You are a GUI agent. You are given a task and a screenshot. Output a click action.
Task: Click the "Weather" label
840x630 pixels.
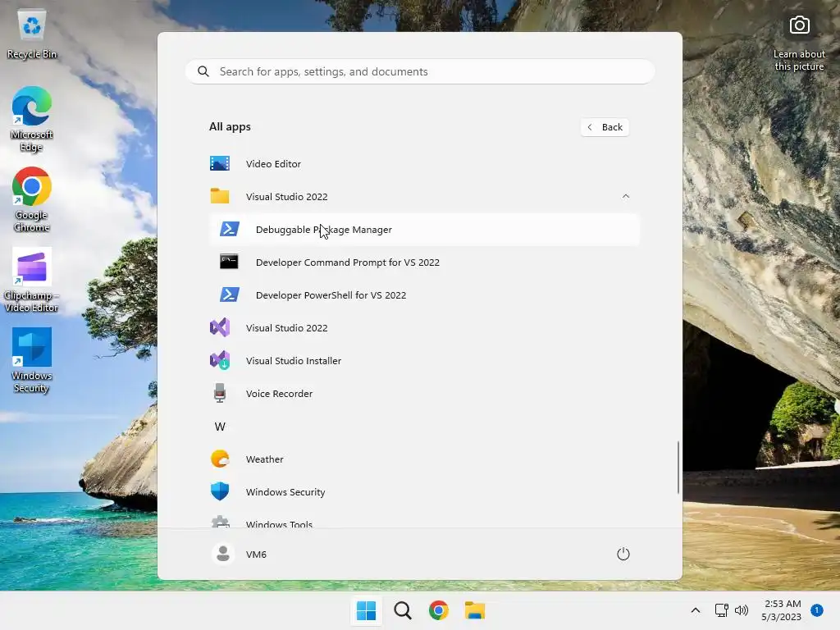coord(265,459)
